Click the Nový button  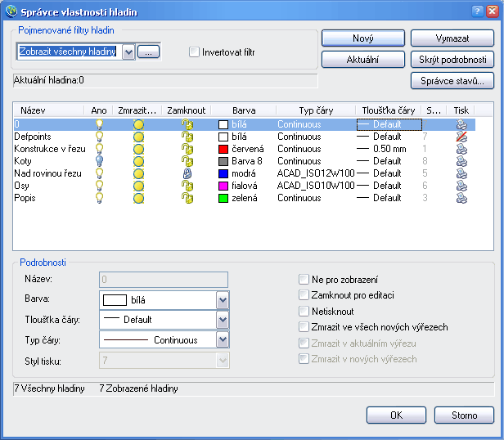point(362,38)
